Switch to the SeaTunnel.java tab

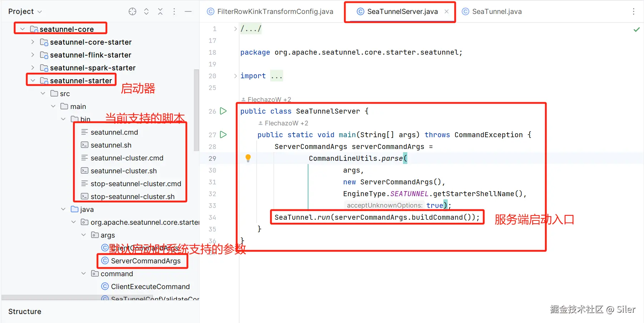(x=492, y=11)
